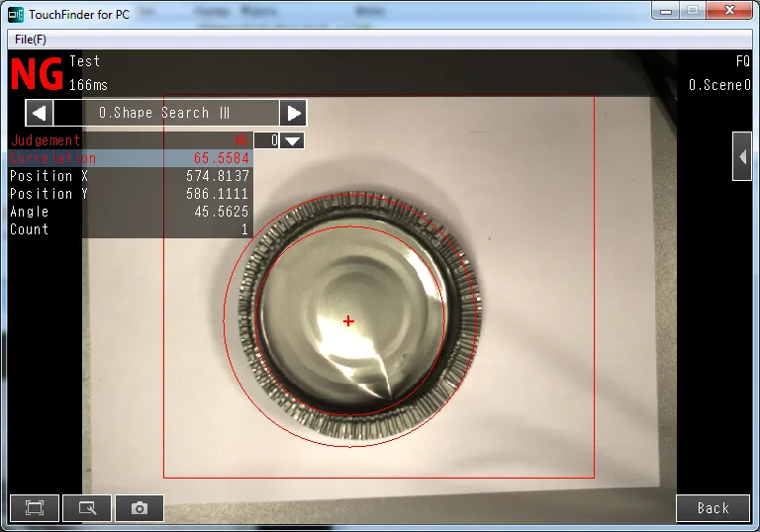Select the Position Y result row
760x532 pixels.
[129, 194]
